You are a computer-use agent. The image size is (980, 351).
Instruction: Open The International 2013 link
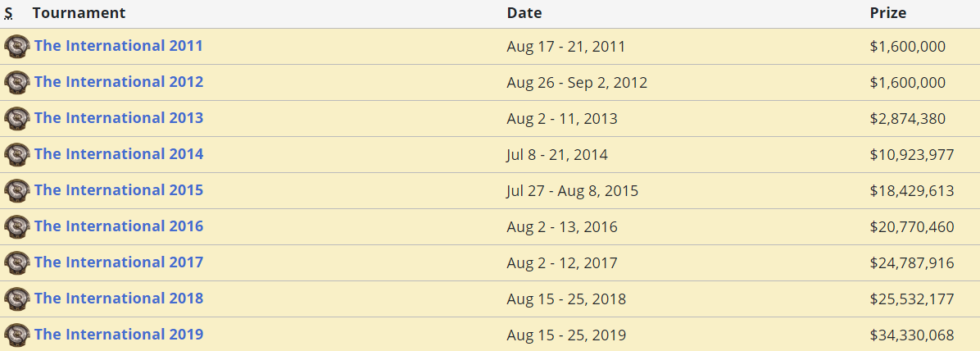(119, 117)
